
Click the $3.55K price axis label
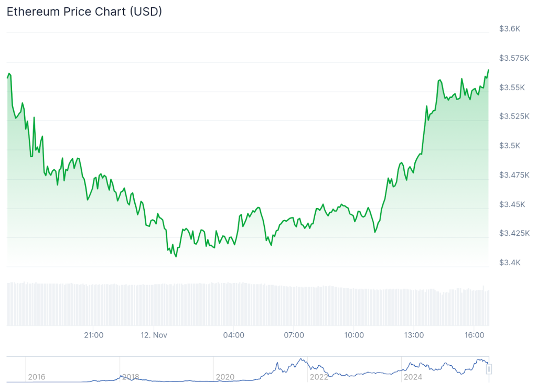tap(511, 87)
